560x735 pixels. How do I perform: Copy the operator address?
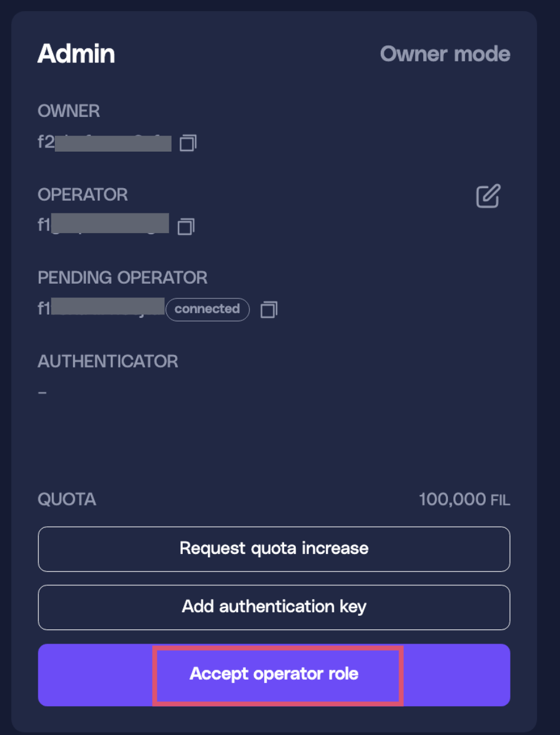[x=186, y=227]
